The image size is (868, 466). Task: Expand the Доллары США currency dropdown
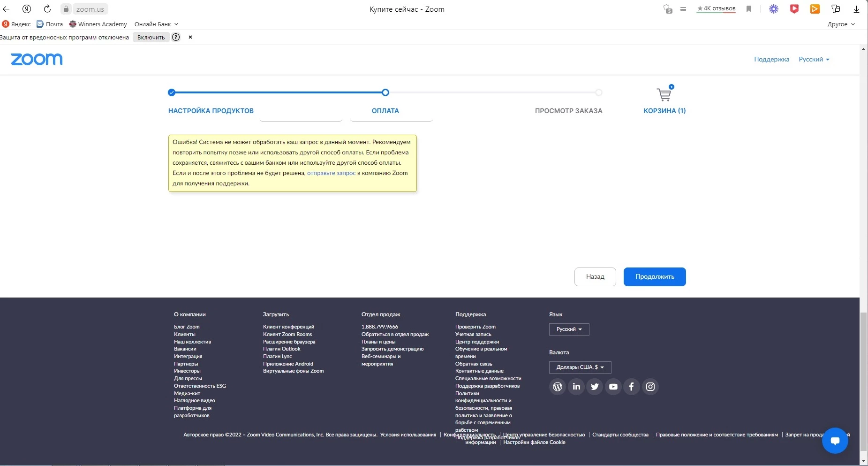580,367
